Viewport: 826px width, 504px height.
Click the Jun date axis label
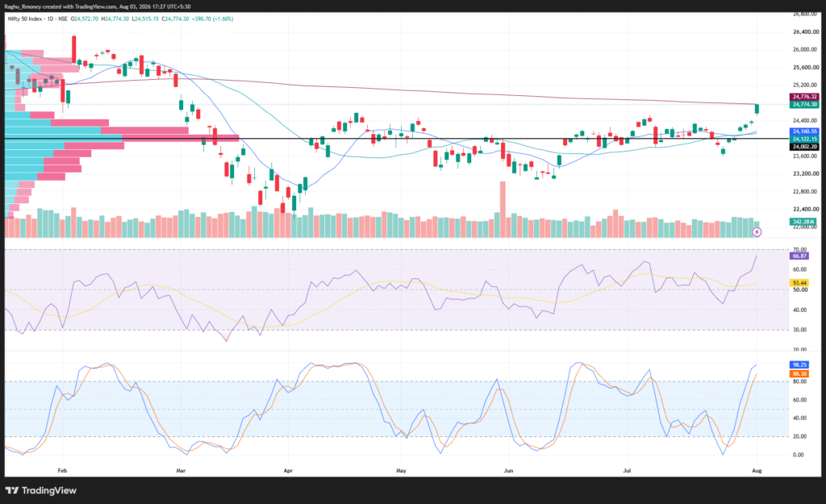click(x=508, y=470)
